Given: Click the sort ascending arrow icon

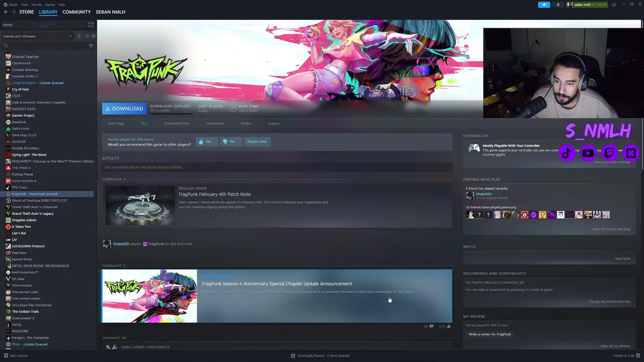Looking at the screenshot, I should coord(78,36).
